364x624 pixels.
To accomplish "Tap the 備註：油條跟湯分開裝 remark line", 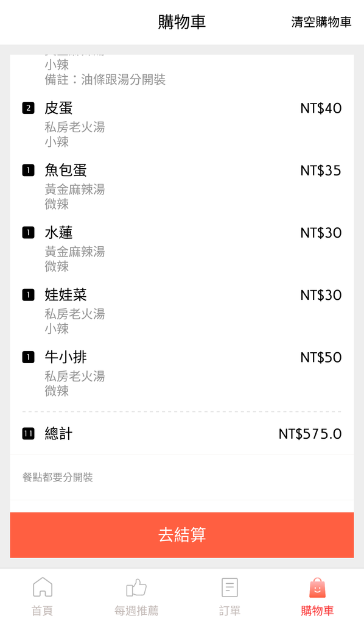I will click(105, 79).
